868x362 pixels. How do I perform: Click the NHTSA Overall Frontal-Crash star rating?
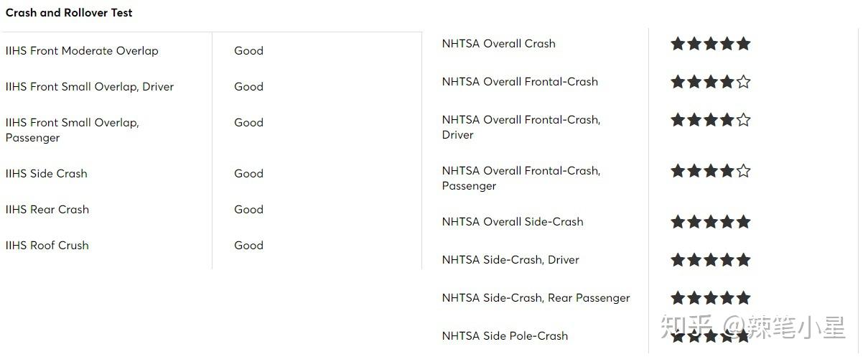[710, 82]
